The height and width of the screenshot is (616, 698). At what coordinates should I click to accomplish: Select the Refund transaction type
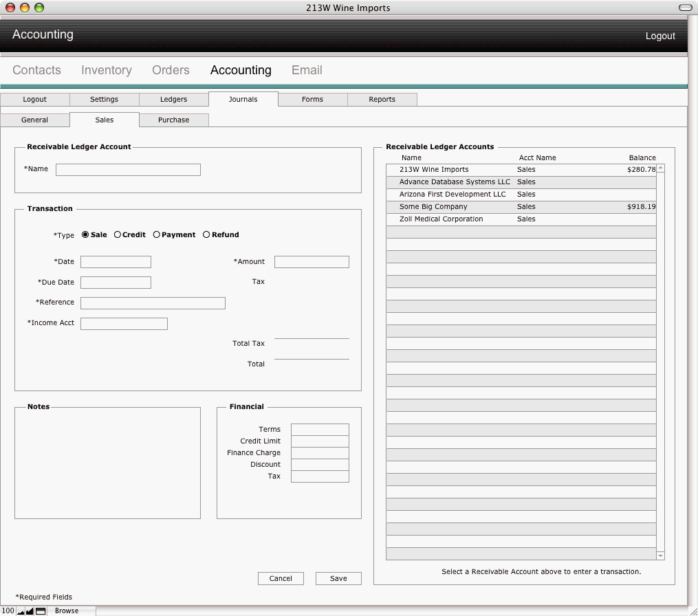(x=206, y=234)
